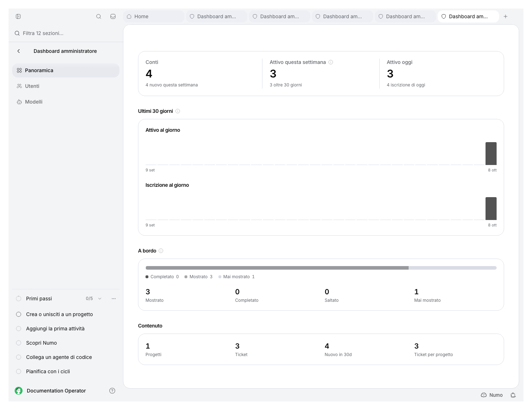Go back with the left chevron

19,51
